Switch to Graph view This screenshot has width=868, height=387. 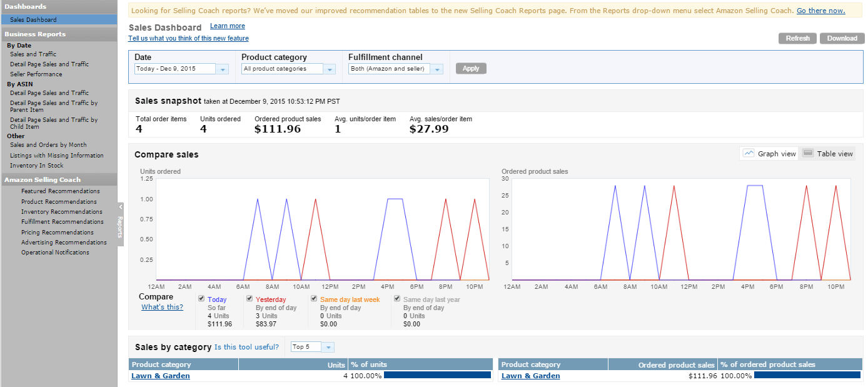click(769, 153)
